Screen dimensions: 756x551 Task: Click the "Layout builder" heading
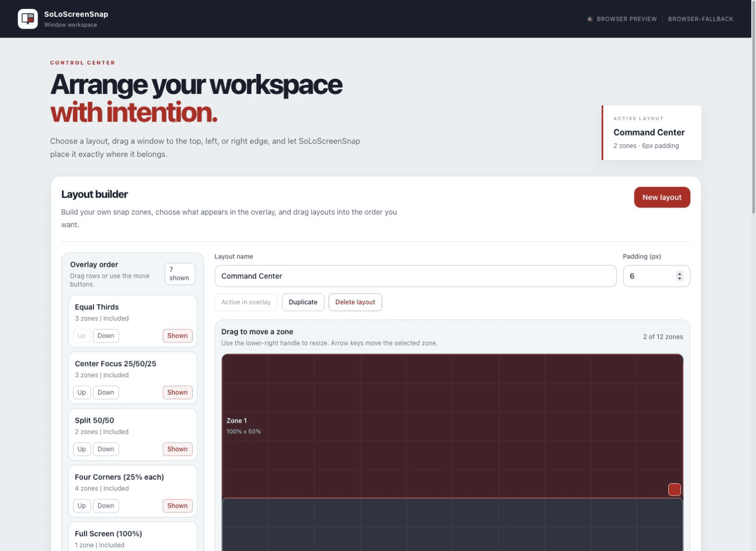click(95, 194)
